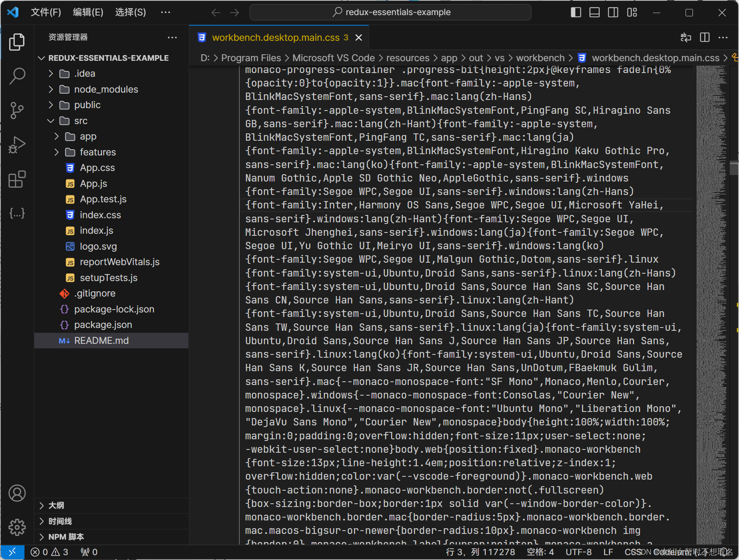Open App.test.js file
This screenshot has width=739, height=560.
click(111, 199)
